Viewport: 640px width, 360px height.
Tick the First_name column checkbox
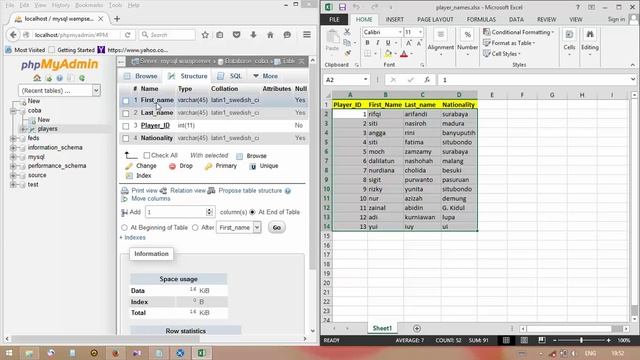pyautogui.click(x=126, y=100)
